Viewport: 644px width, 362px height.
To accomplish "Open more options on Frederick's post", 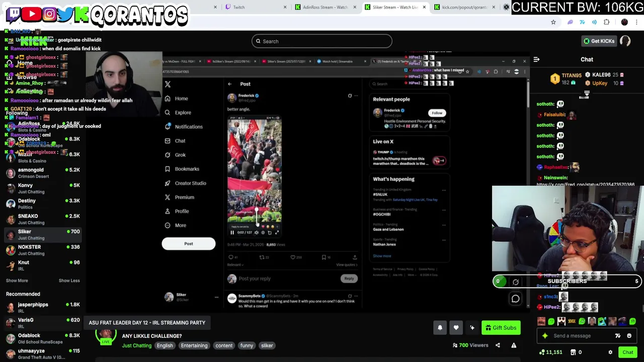I will click(356, 96).
